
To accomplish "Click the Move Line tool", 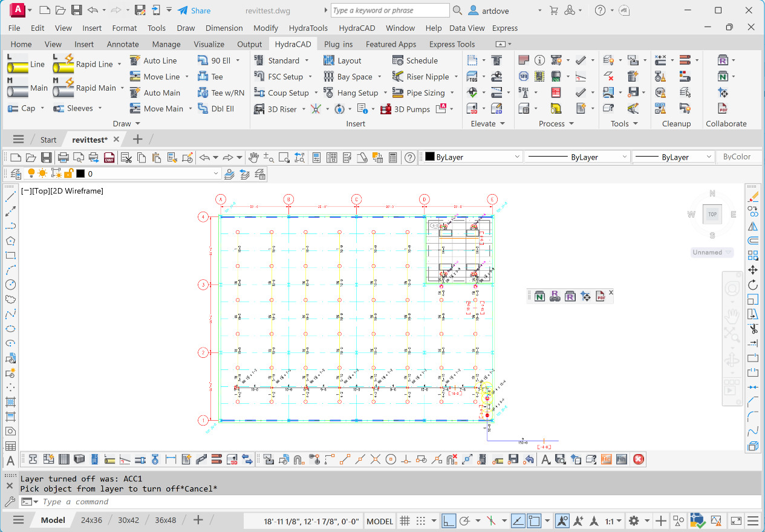I will pos(155,77).
